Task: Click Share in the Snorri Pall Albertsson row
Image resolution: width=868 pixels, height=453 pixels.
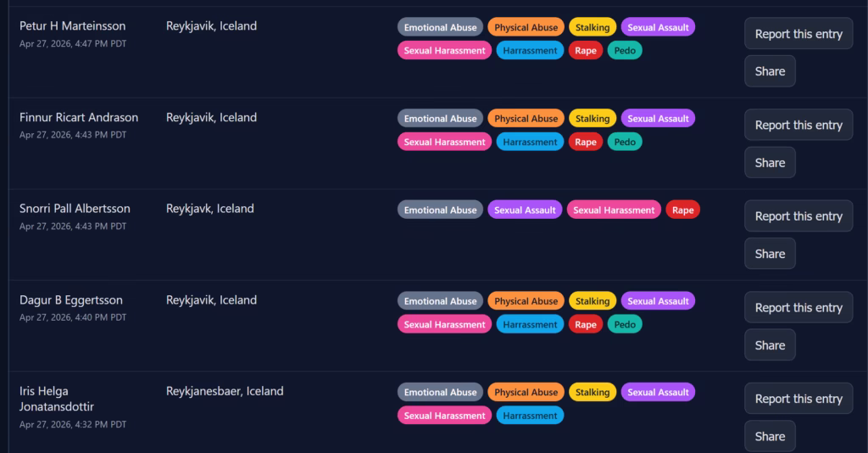Action: point(770,254)
